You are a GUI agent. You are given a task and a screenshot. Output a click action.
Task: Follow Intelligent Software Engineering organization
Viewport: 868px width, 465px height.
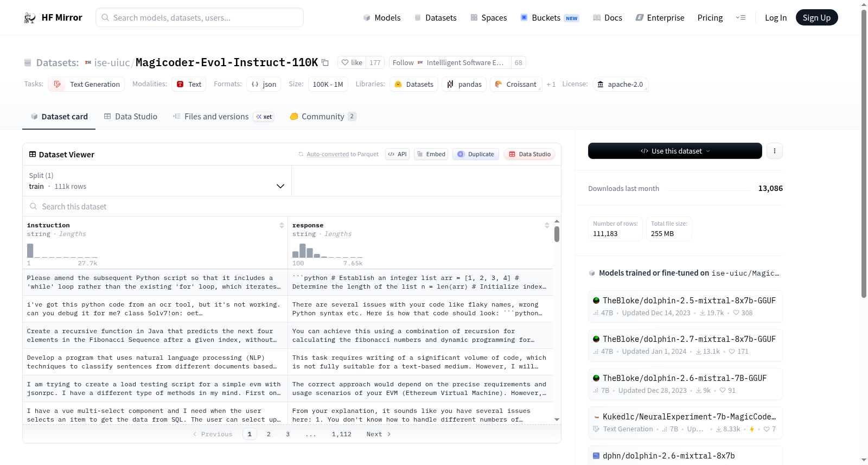(x=450, y=62)
